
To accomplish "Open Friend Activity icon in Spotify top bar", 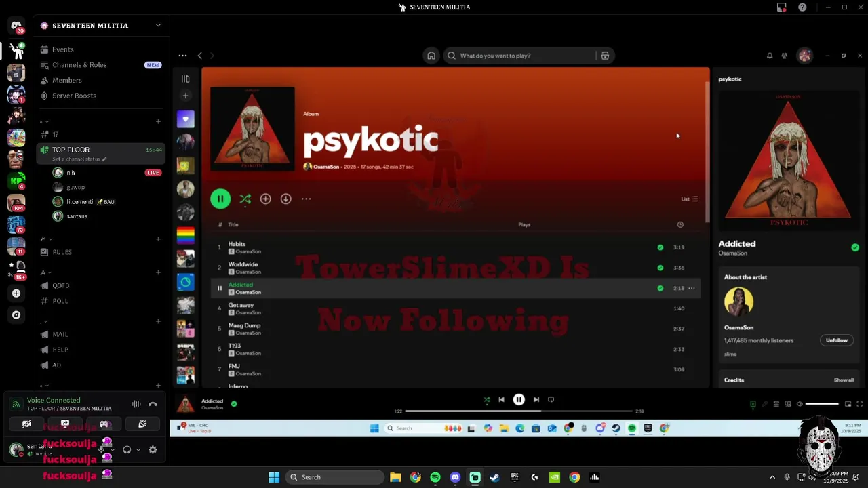I will tap(785, 56).
